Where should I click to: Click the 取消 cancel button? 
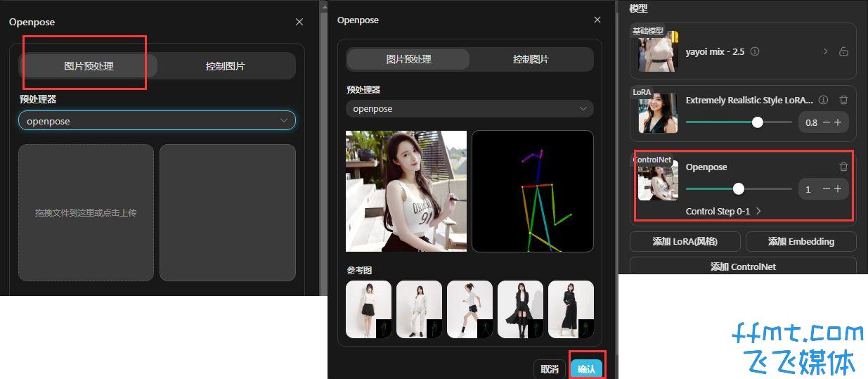pos(550,369)
